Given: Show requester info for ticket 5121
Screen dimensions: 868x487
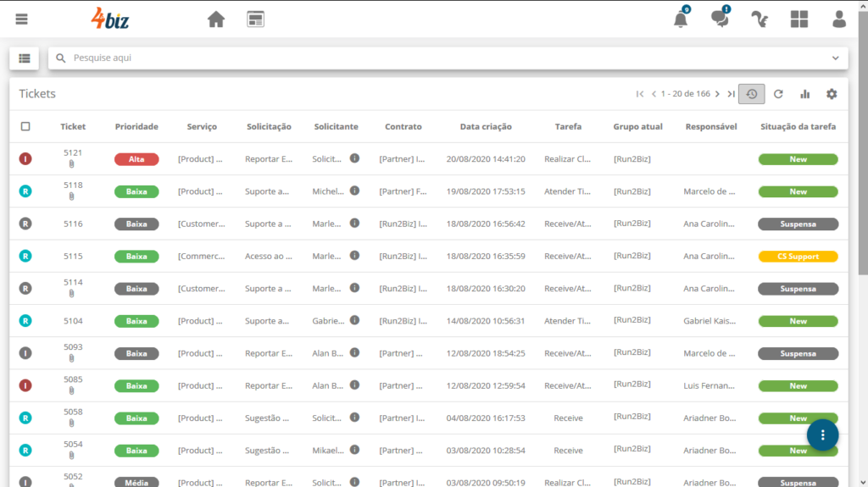Looking at the screenshot, I should tap(355, 158).
